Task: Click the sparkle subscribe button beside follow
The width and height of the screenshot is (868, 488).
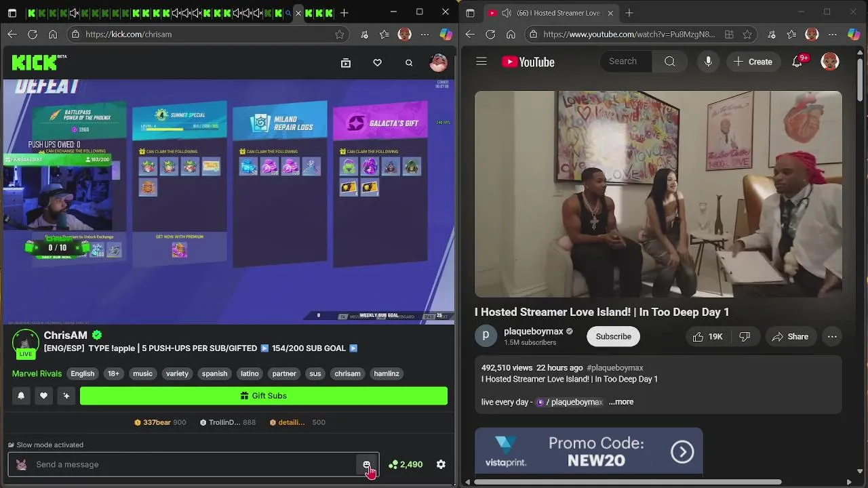Action: click(x=66, y=396)
